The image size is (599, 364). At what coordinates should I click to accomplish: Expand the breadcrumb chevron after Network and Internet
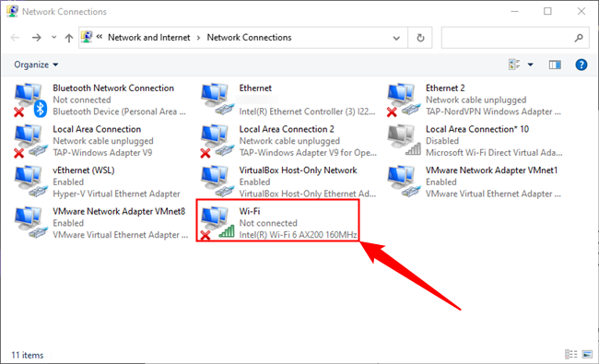tap(198, 38)
